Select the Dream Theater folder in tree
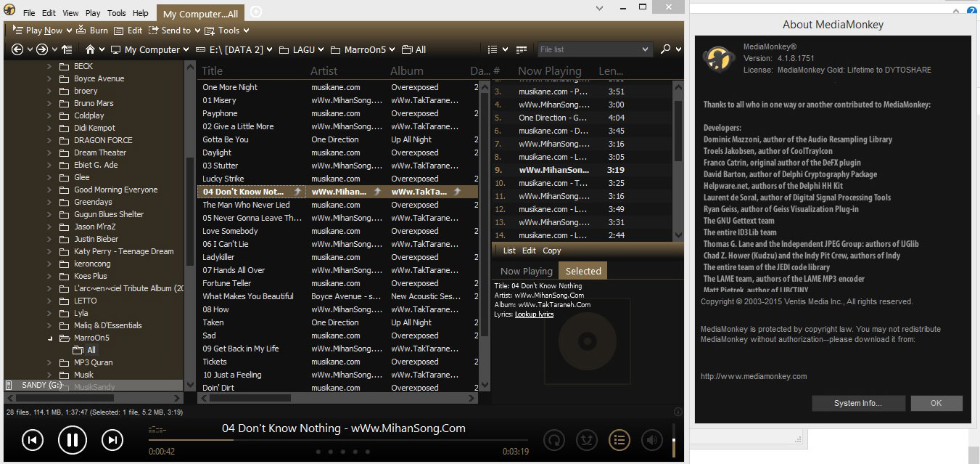 point(100,152)
